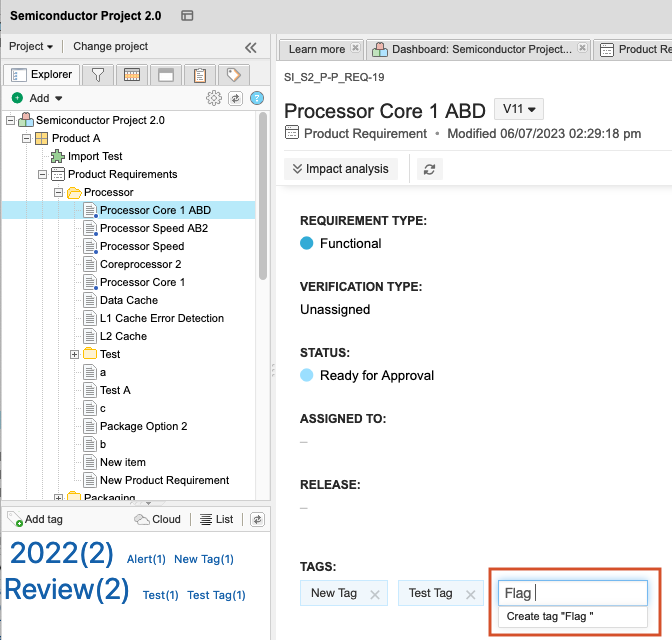Viewport: 672px width, 640px height.
Task: Open the tags tab icon in the explorer panel
Action: click(x=233, y=75)
